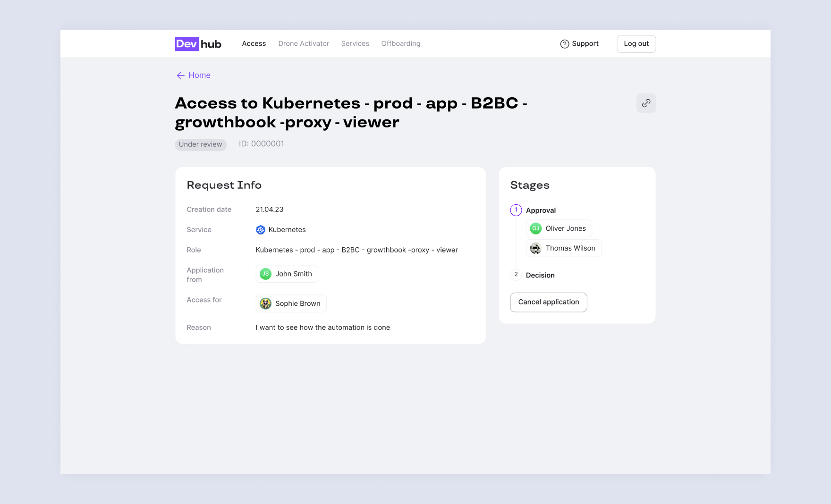Click the Devhub logo

198,44
